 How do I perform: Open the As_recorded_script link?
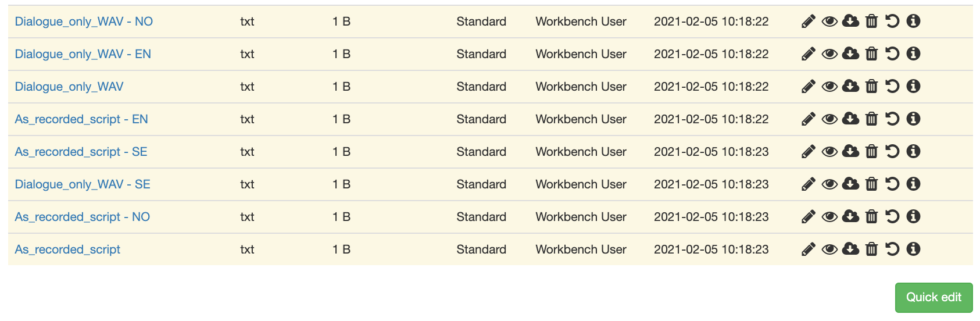pyautogui.click(x=67, y=249)
